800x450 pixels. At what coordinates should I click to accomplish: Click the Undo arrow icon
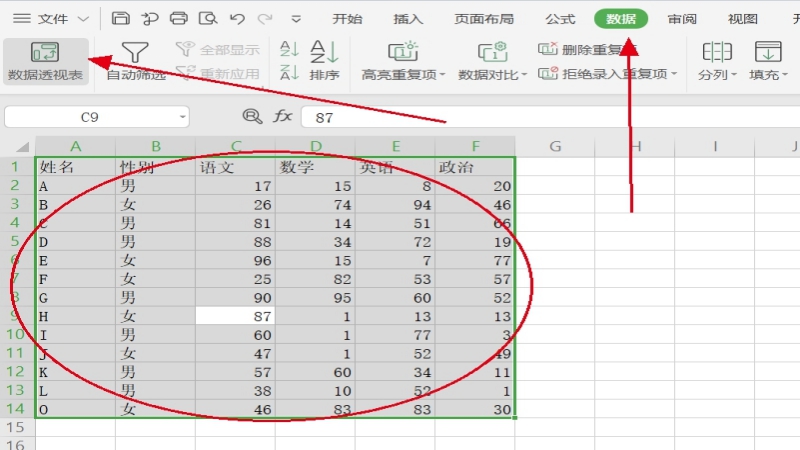pyautogui.click(x=237, y=18)
